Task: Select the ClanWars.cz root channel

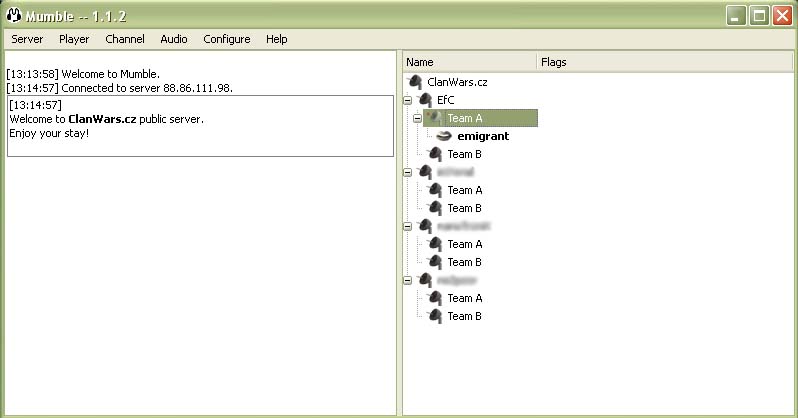Action: (x=457, y=82)
